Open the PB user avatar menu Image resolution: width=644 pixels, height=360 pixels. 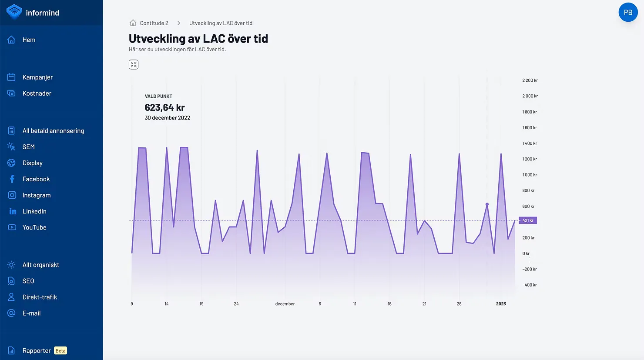[628, 13]
